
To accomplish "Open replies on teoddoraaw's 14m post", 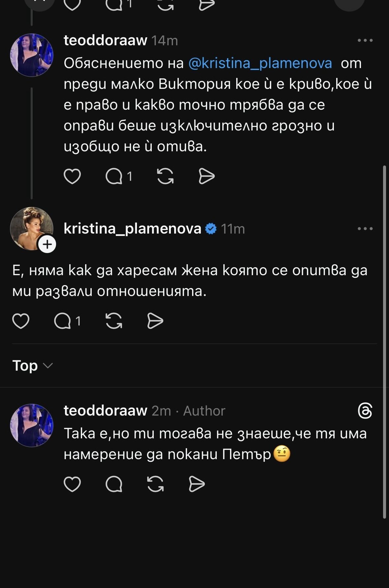I will (x=114, y=176).
